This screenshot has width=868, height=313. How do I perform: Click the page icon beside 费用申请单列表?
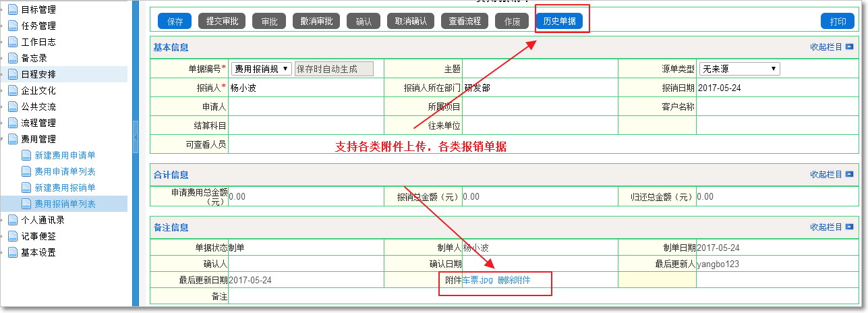[x=26, y=171]
